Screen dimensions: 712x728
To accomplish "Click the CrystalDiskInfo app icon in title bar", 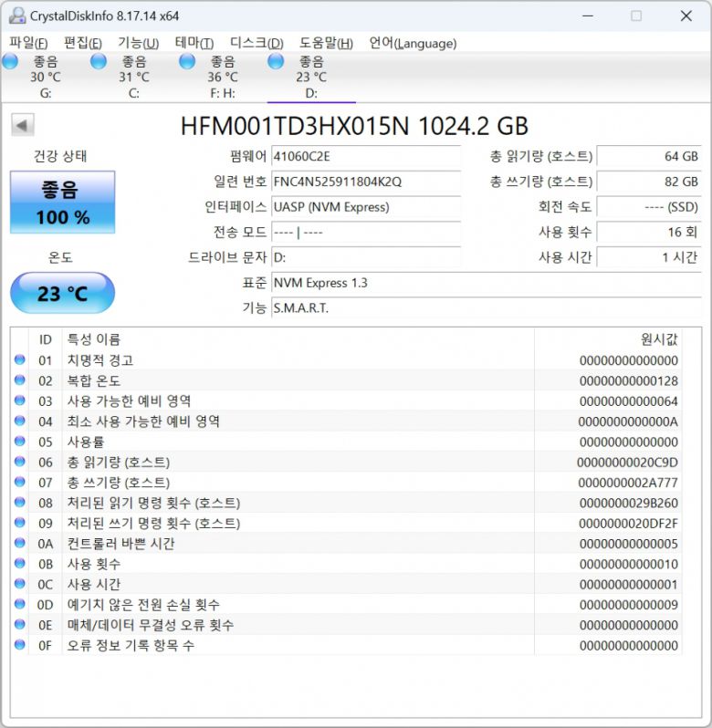I will click(x=17, y=16).
